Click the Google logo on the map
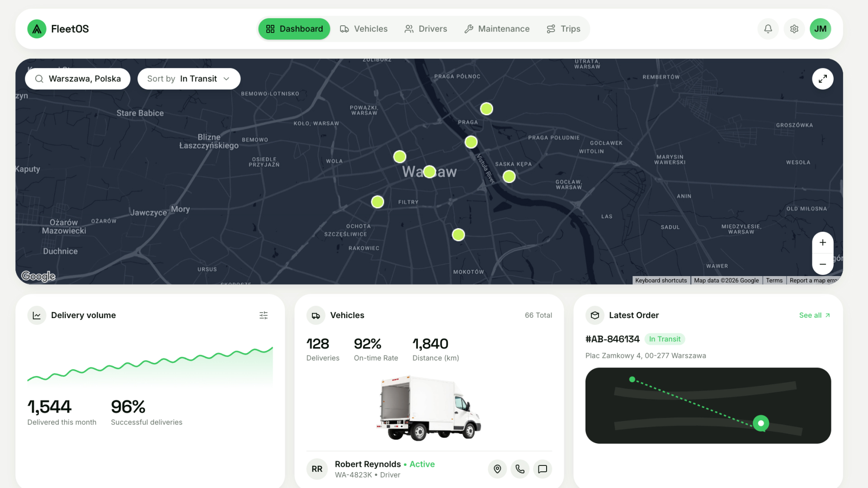The image size is (868, 488). coord(38,276)
